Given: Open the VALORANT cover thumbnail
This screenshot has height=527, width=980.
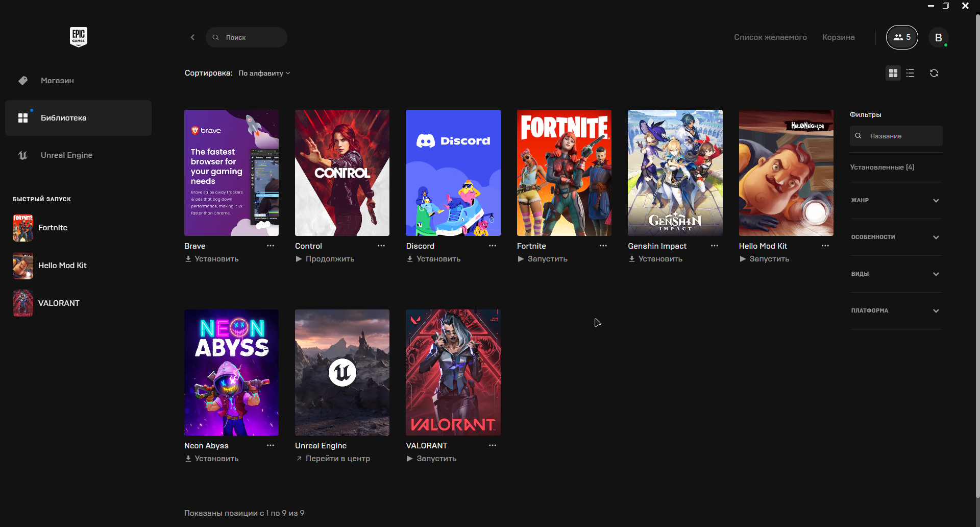Looking at the screenshot, I should point(453,372).
